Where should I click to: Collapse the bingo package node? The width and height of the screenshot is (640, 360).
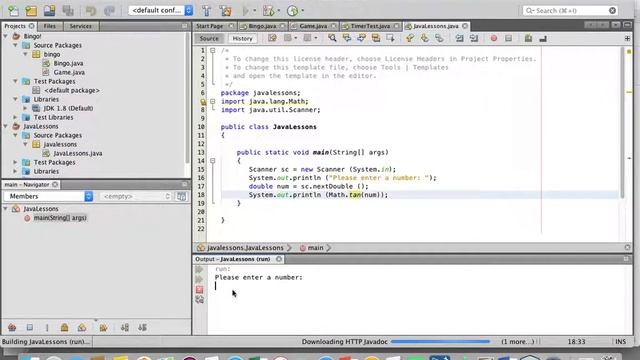coord(25,54)
